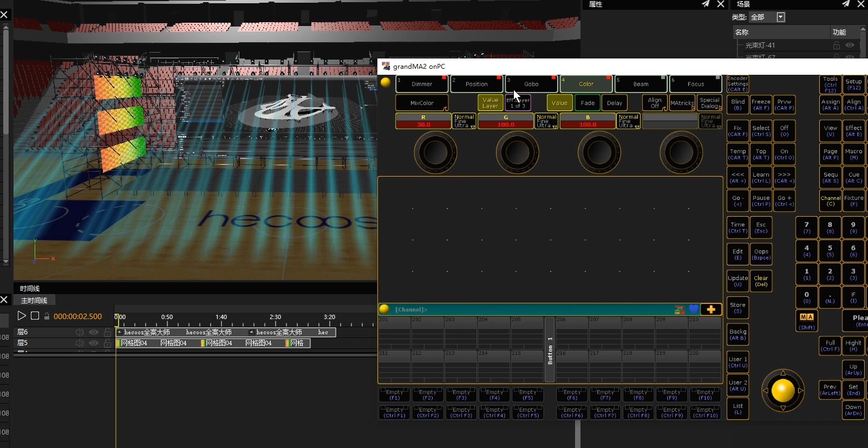Click the G encoder knob
This screenshot has height=448, width=868.
[517, 152]
